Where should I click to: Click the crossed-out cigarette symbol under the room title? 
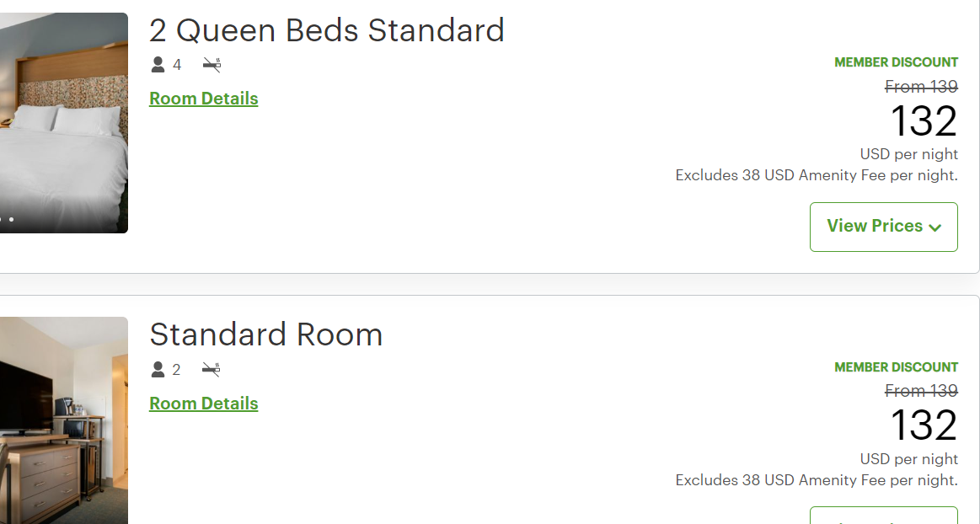(x=212, y=64)
